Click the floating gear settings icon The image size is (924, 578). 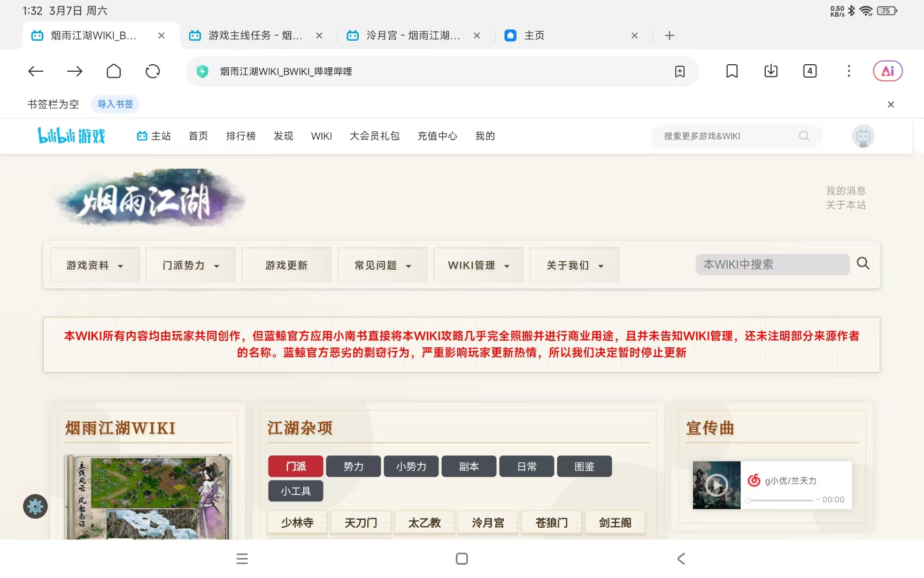tap(35, 506)
